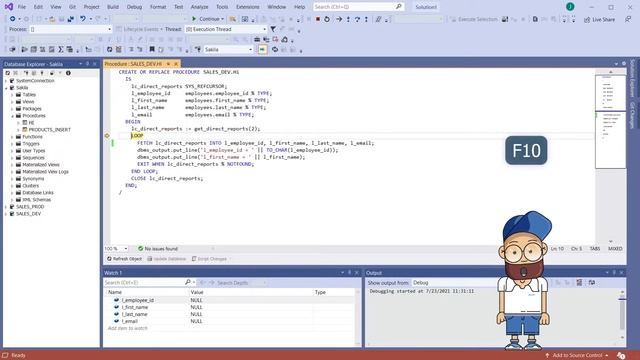Click the first icon in Database Explorer toolbar

click(8, 73)
